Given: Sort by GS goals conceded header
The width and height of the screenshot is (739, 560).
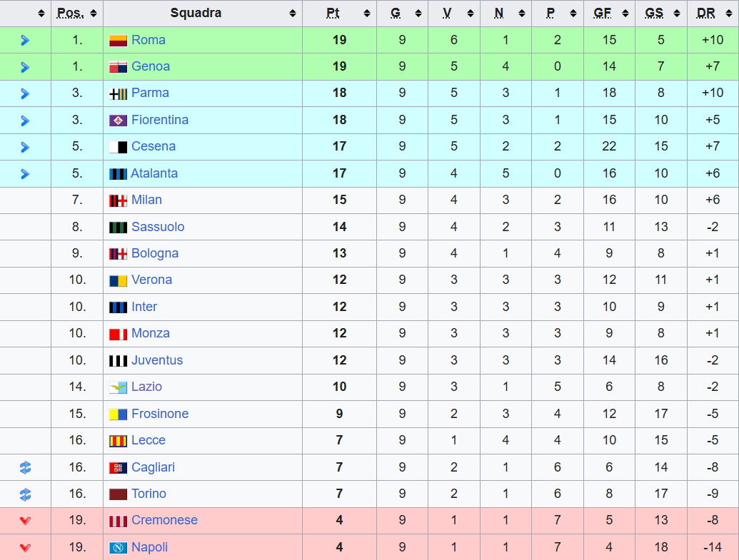Looking at the screenshot, I should [x=660, y=14].
